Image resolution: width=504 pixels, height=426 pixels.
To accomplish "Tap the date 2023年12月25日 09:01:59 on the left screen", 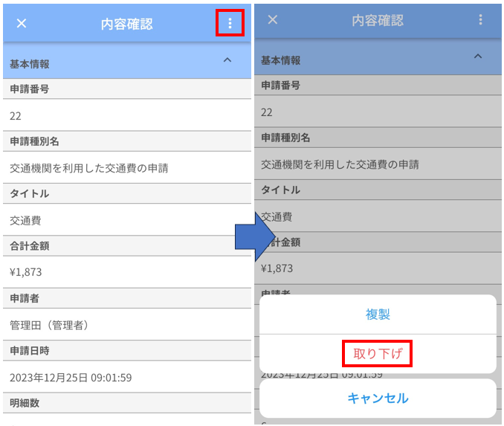I will [71, 377].
